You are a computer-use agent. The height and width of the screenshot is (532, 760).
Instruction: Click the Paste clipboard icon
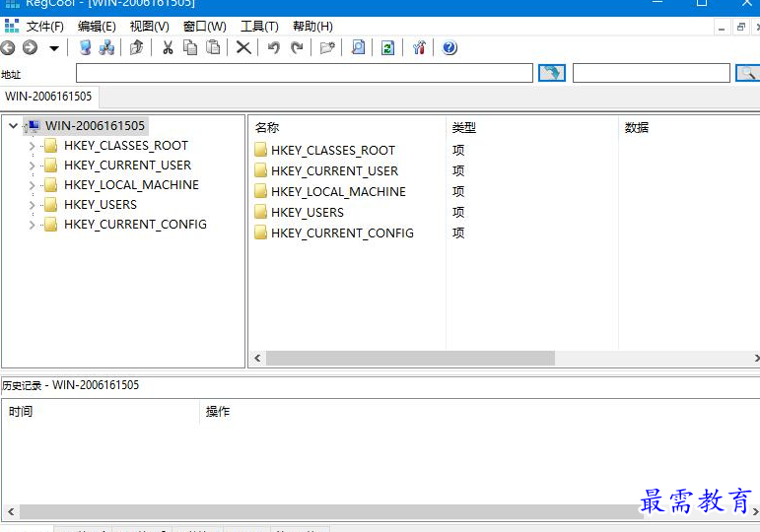213,47
